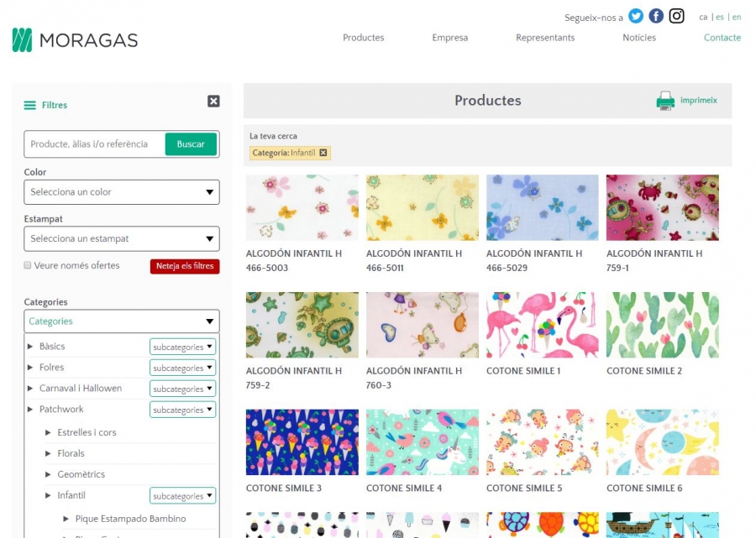Expand the Bàsics category arrow

pos(30,347)
